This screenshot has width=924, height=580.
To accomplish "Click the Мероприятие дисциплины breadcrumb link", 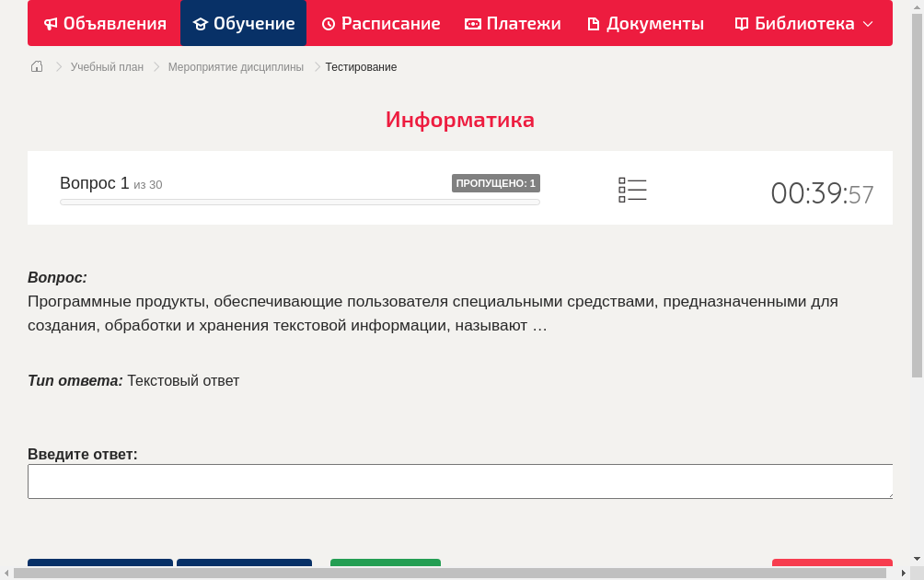I will point(236,66).
